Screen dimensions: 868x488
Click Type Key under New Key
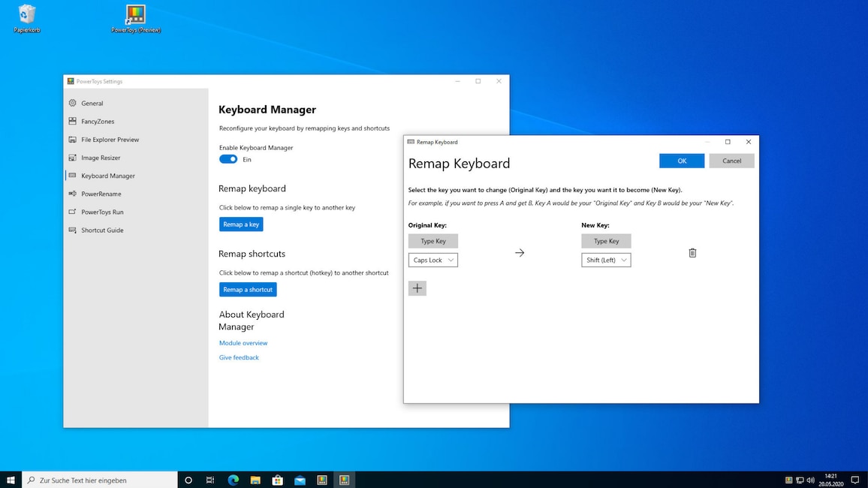[606, 241]
